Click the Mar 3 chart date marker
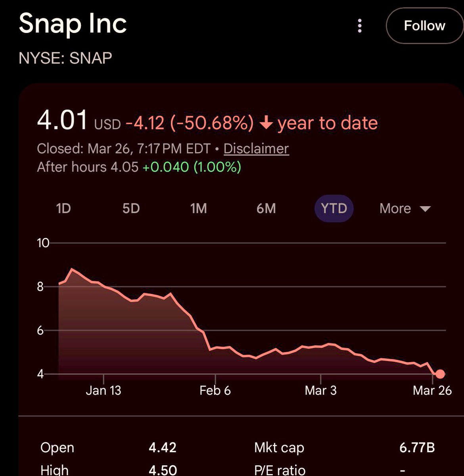Viewport: 464px width, 476px height. (x=320, y=390)
